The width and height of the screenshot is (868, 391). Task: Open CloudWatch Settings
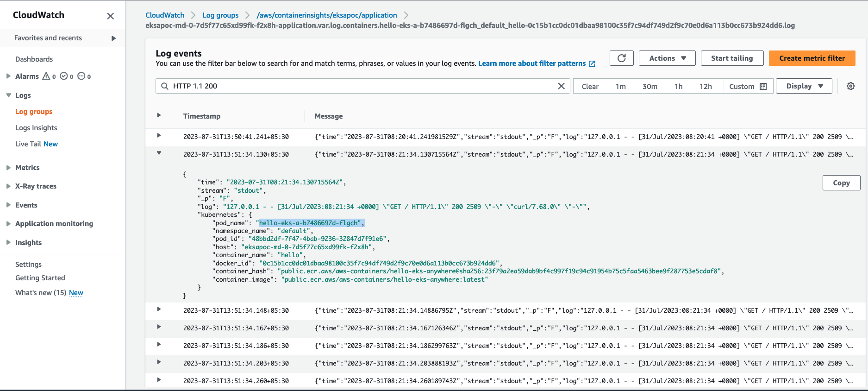28,265
